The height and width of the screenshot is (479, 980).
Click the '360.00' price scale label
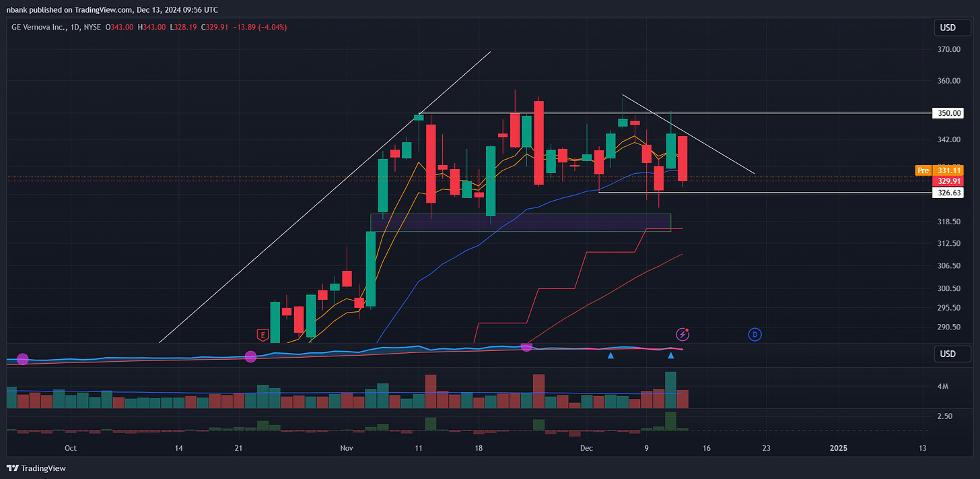pos(948,81)
